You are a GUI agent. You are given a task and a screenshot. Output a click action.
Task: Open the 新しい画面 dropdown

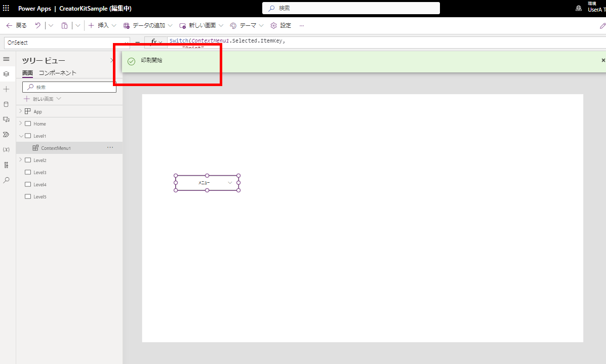click(201, 25)
